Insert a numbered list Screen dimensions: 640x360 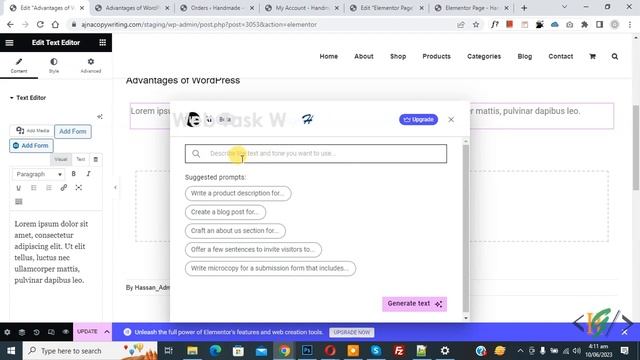49,188
